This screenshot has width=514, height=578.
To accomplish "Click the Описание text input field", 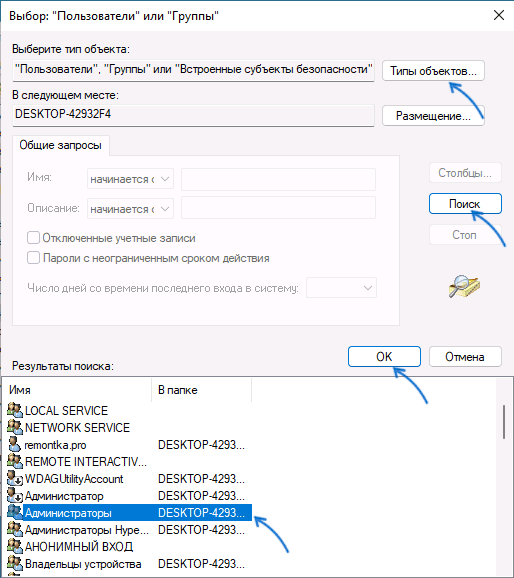I will pos(278,207).
